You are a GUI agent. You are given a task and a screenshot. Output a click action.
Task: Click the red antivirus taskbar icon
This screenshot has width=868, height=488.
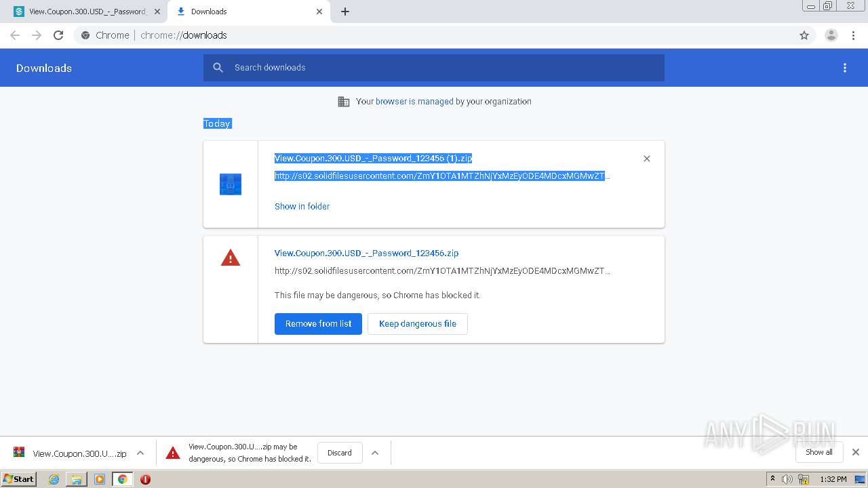[x=145, y=479]
